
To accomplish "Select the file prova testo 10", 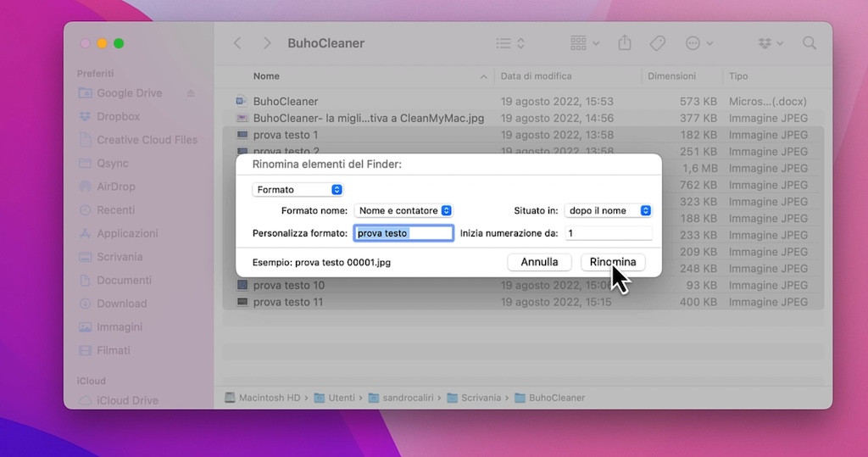I will click(289, 285).
